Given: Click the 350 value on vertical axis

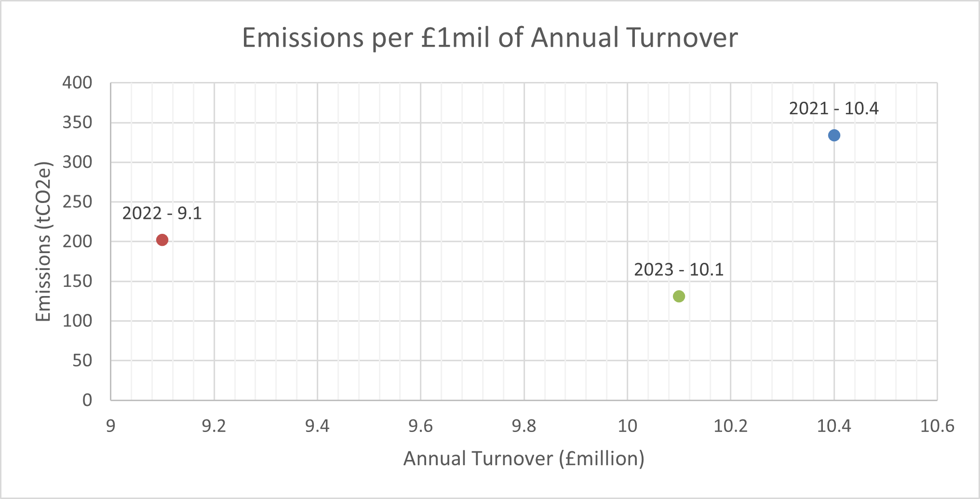Looking at the screenshot, I should coord(77,122).
